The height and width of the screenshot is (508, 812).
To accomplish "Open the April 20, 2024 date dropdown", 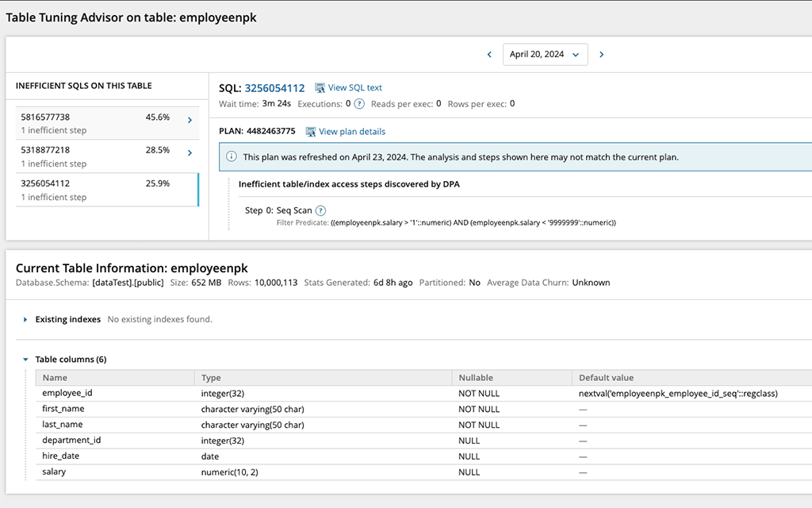I will coord(546,54).
